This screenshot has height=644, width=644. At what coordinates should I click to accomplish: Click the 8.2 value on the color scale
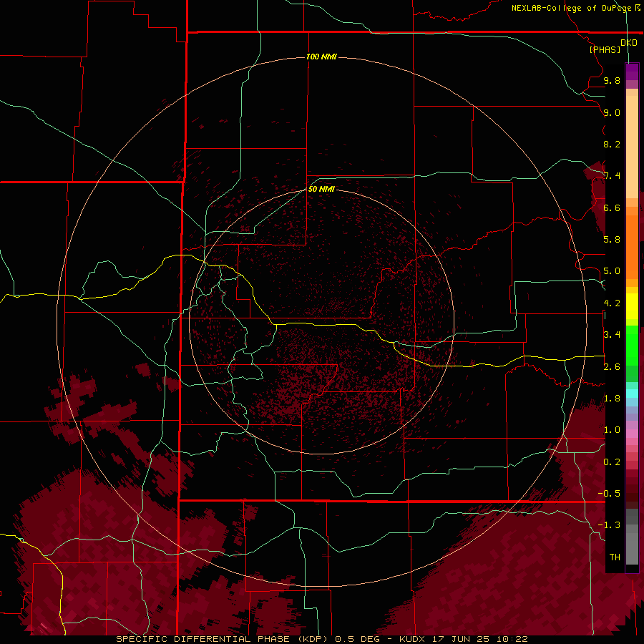coord(612,144)
